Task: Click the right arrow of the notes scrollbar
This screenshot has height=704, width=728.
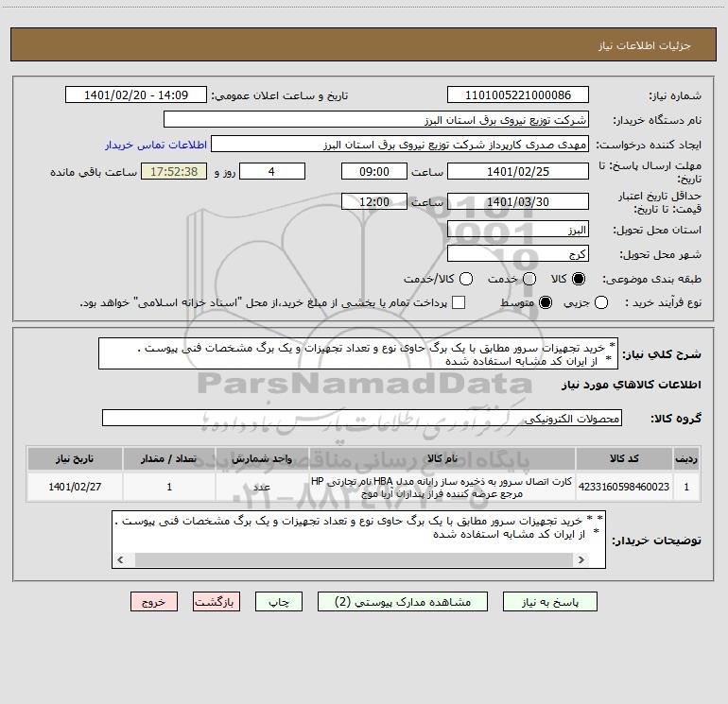Action: pos(581,559)
